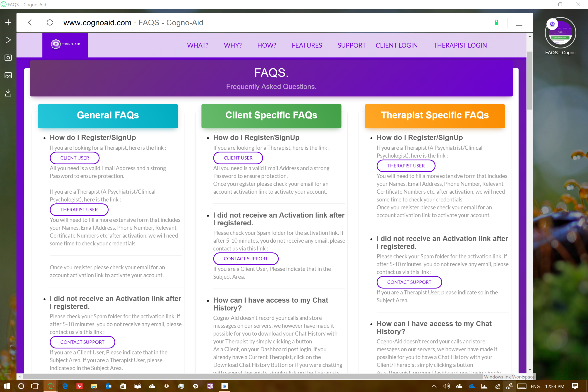The width and height of the screenshot is (588, 392).
Task: Open File Explorer from the taskbar
Action: click(94, 386)
